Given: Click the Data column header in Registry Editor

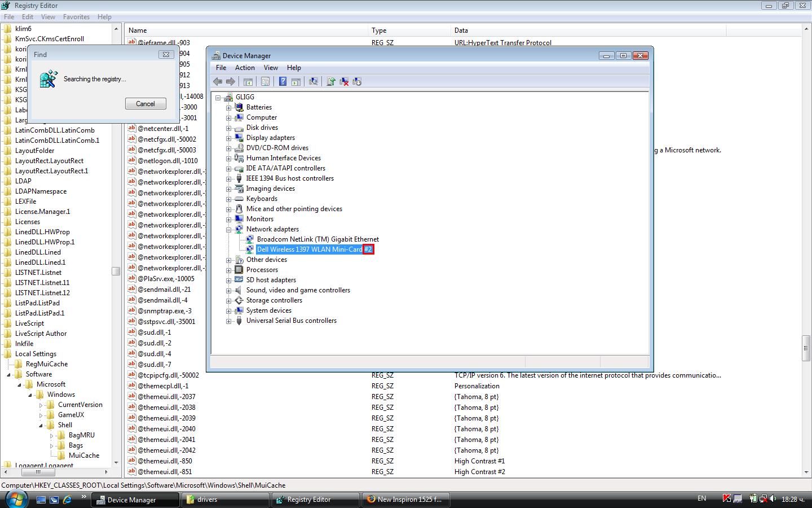Looking at the screenshot, I should (x=589, y=30).
